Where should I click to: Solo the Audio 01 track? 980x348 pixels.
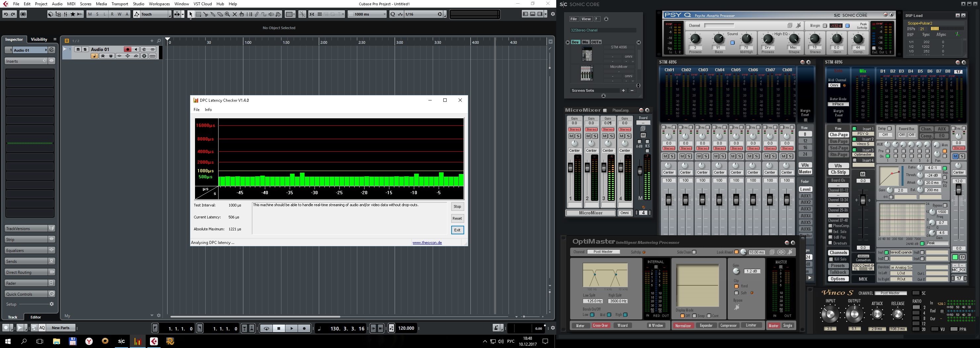[85, 49]
